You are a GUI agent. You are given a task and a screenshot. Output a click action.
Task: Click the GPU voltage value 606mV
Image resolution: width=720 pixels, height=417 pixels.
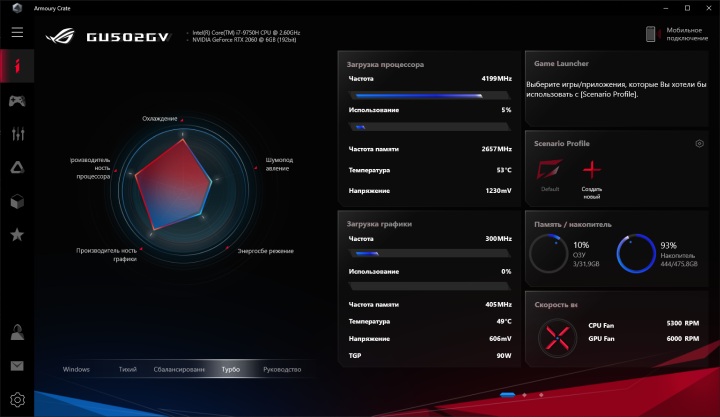(x=500, y=338)
